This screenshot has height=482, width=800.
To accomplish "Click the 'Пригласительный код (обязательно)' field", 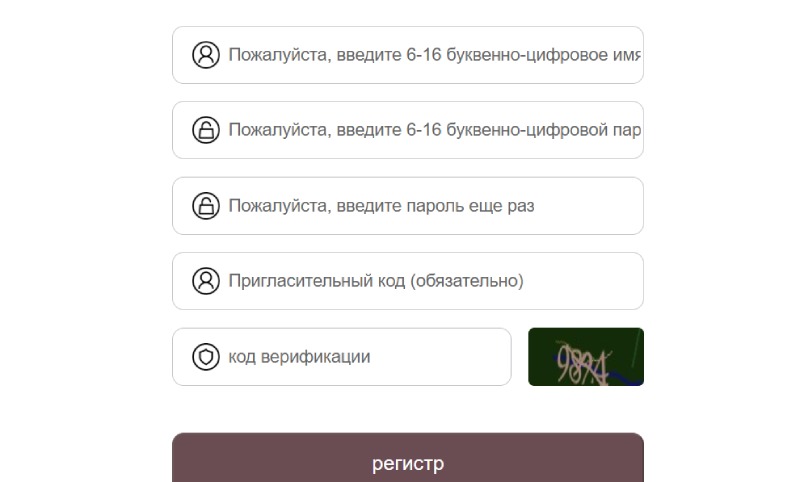I will coord(430,281).
